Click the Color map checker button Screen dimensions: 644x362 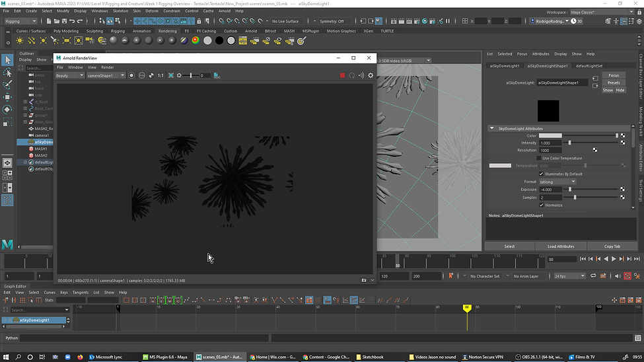[x=623, y=135]
